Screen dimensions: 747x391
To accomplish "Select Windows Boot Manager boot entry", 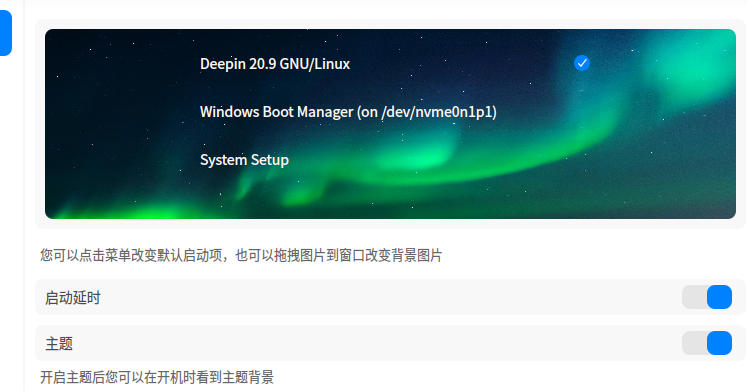I will tap(348, 112).
